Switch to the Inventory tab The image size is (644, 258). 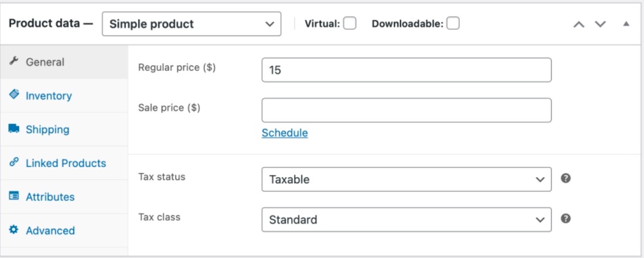point(48,96)
